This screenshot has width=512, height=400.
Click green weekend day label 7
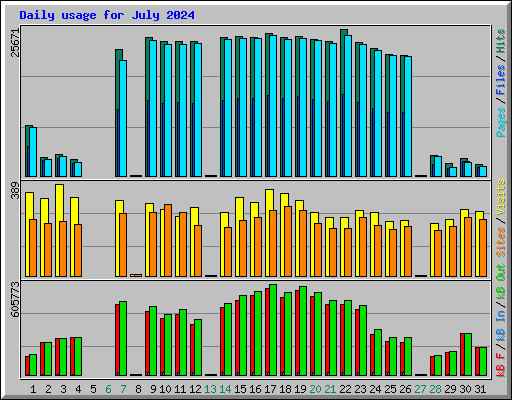(x=123, y=389)
